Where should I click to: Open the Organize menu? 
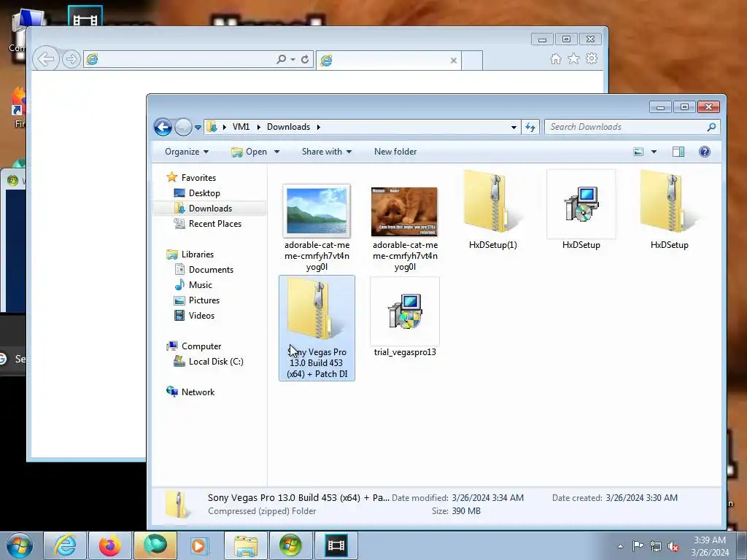click(x=186, y=152)
